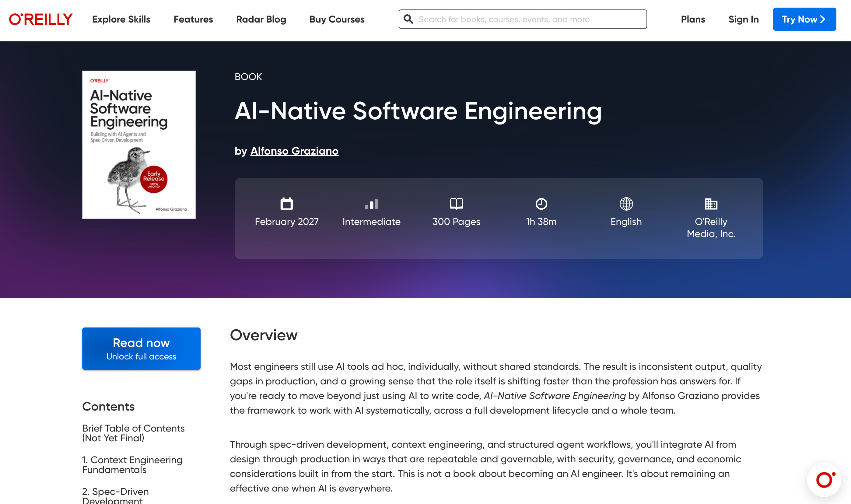This screenshot has height=504, width=851.
Task: Click the O'Reilly Media, Inc. publisher text
Action: [711, 228]
